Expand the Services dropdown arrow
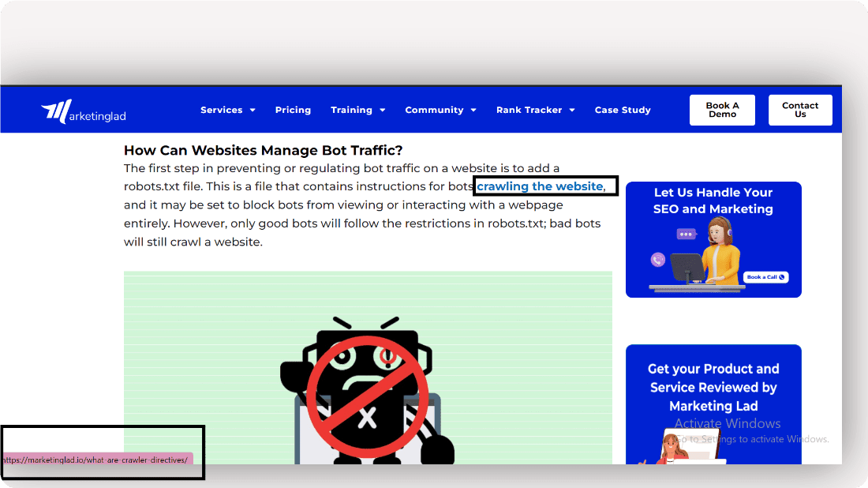Screen dimensions: 868x488 (x=253, y=111)
